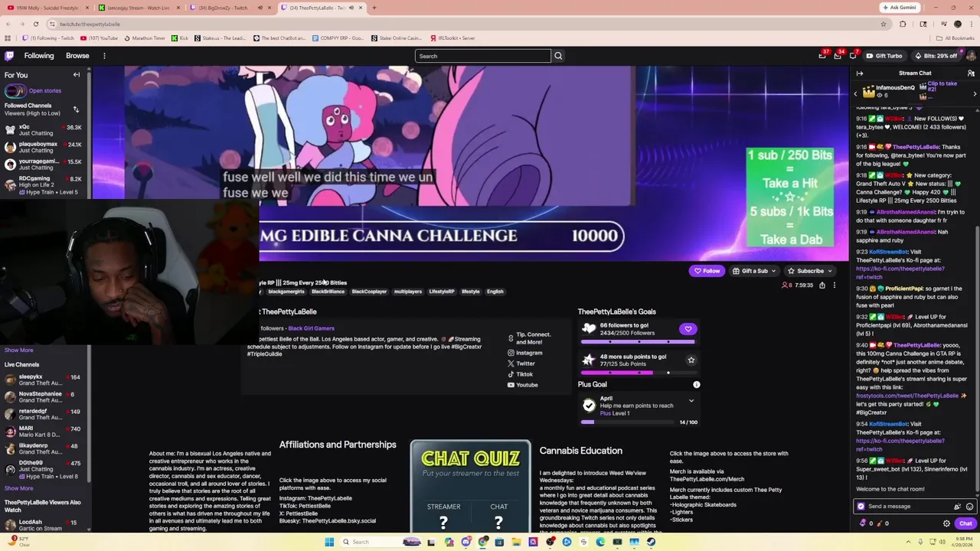Expand the April Plus Goal details
Image resolution: width=980 pixels, height=551 pixels.
click(x=691, y=401)
